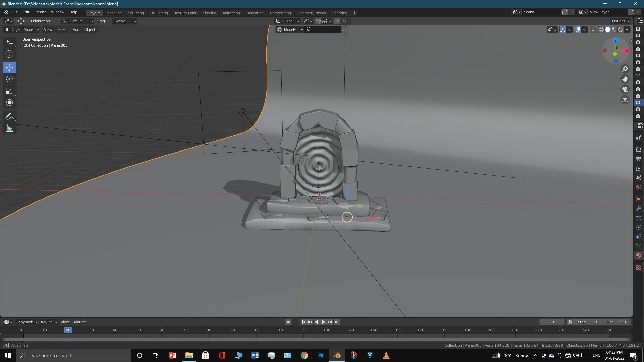The image size is (644, 362).
Task: Open Global transform orientation dropdown
Action: (288, 21)
